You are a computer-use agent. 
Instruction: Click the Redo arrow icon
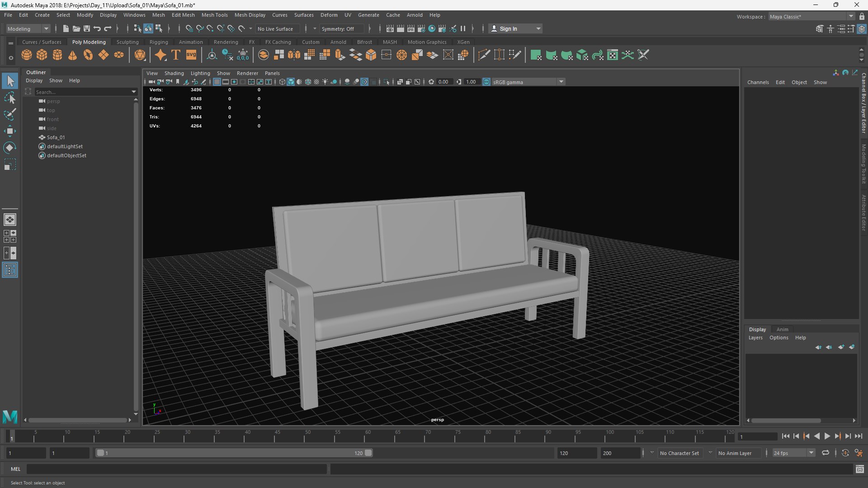[x=108, y=28]
